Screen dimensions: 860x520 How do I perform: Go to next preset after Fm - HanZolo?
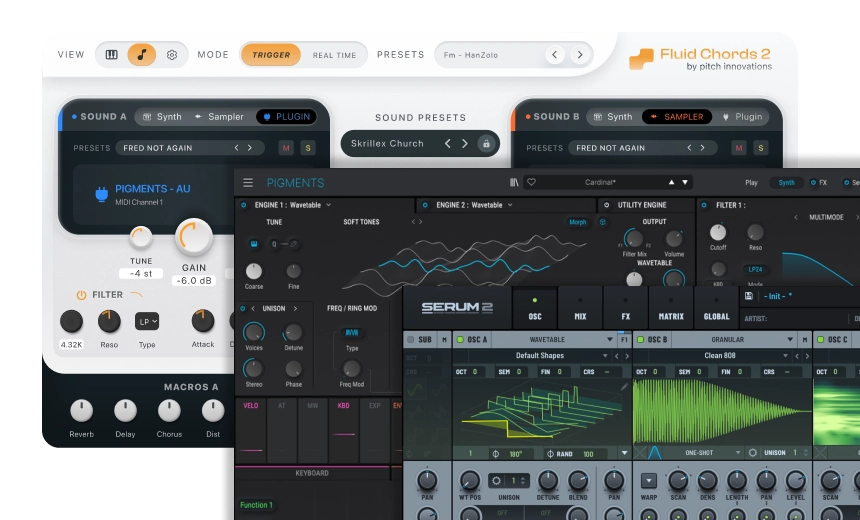[x=580, y=54]
